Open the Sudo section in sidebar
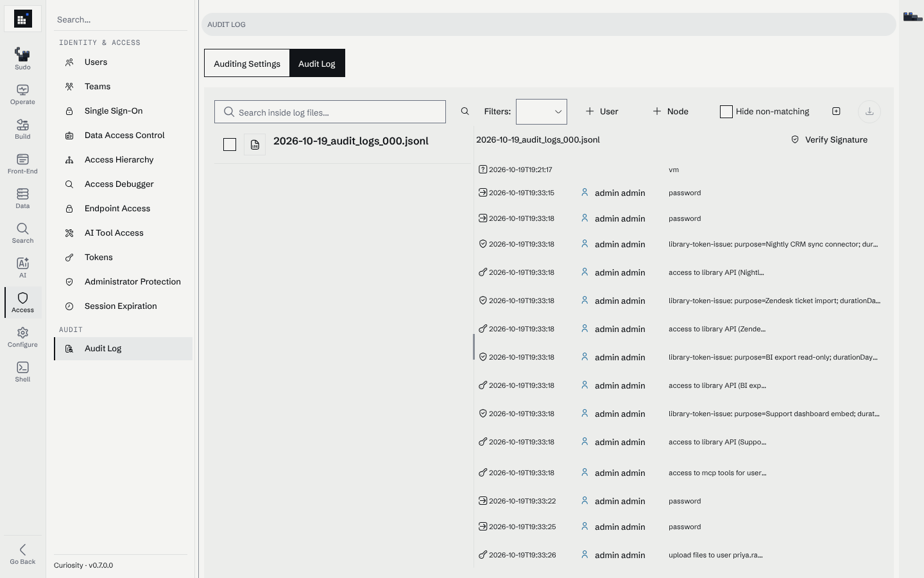Image resolution: width=924 pixels, height=578 pixels. tap(22, 58)
